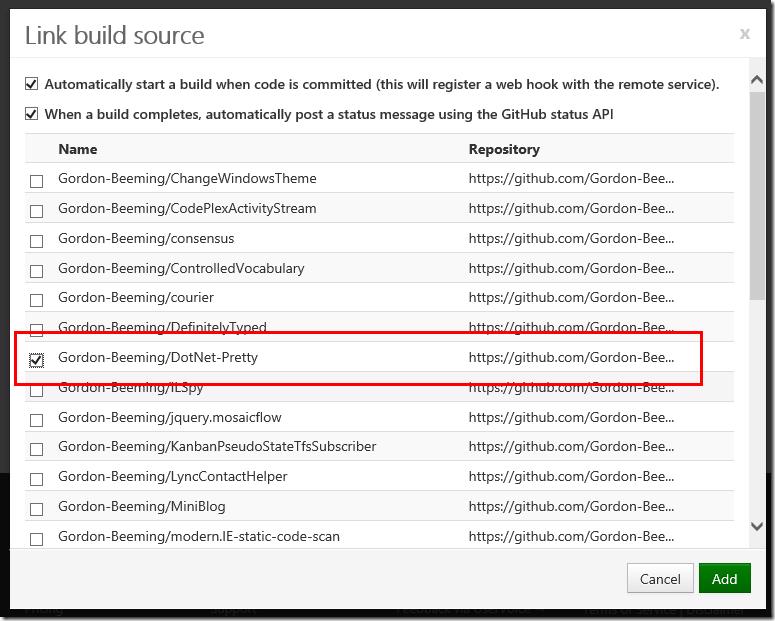
Task: Tick the modern.IE-static-code-scan checkbox
Action: 36,539
